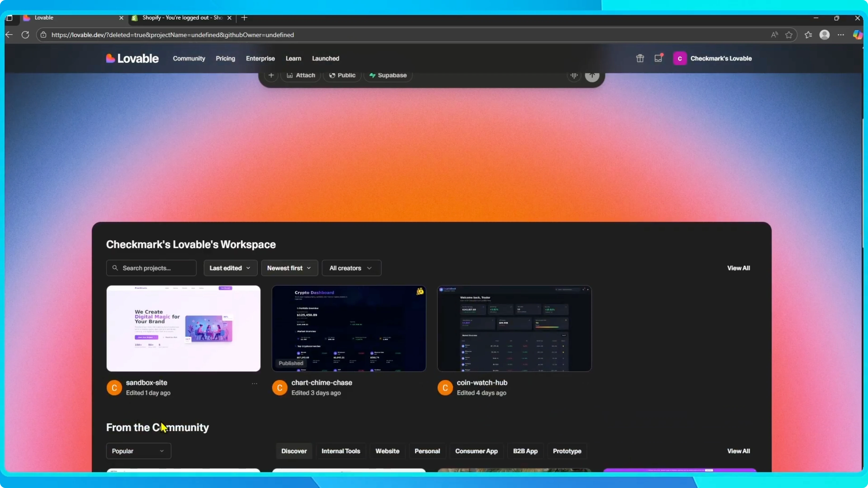The image size is (868, 488).
Task: Select the Personal category tab
Action: click(x=427, y=451)
